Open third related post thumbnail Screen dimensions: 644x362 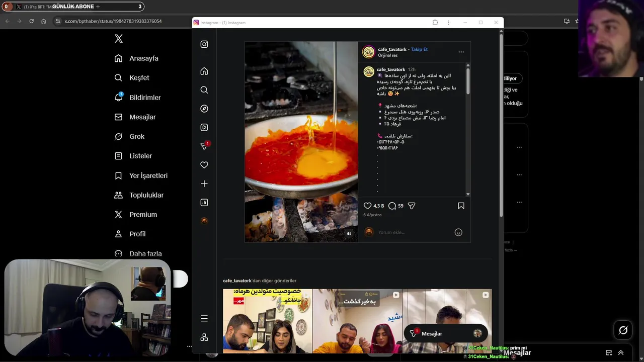tap(447, 321)
